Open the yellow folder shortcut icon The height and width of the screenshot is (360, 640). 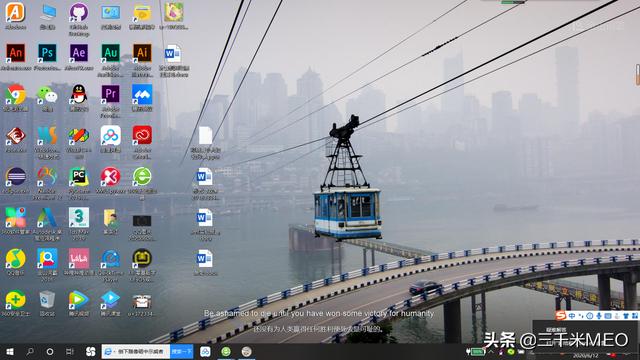[142, 13]
